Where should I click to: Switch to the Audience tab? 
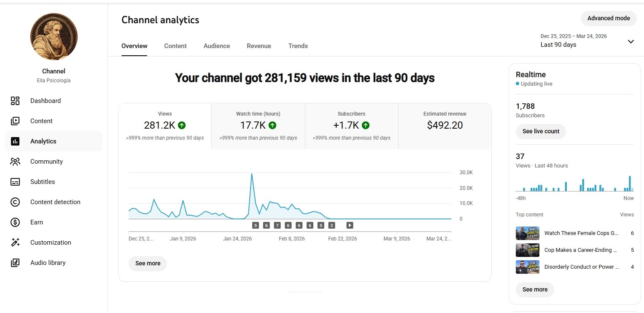pyautogui.click(x=216, y=46)
